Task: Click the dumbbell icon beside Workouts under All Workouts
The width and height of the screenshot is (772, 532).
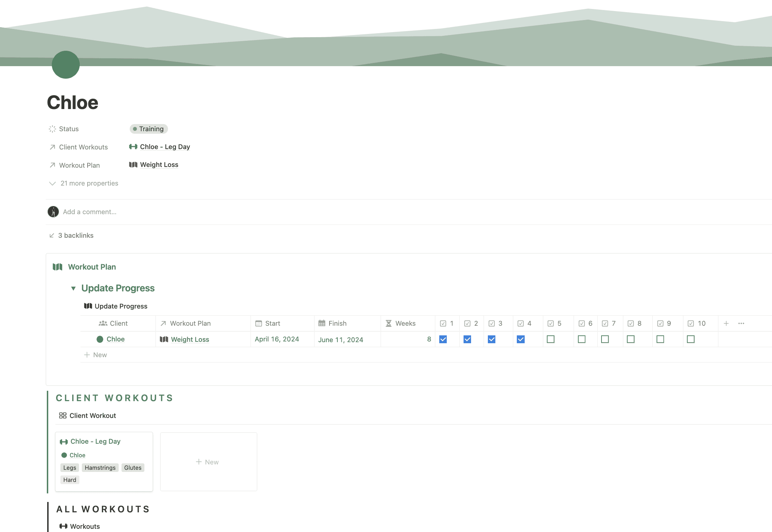Action: coord(64,526)
